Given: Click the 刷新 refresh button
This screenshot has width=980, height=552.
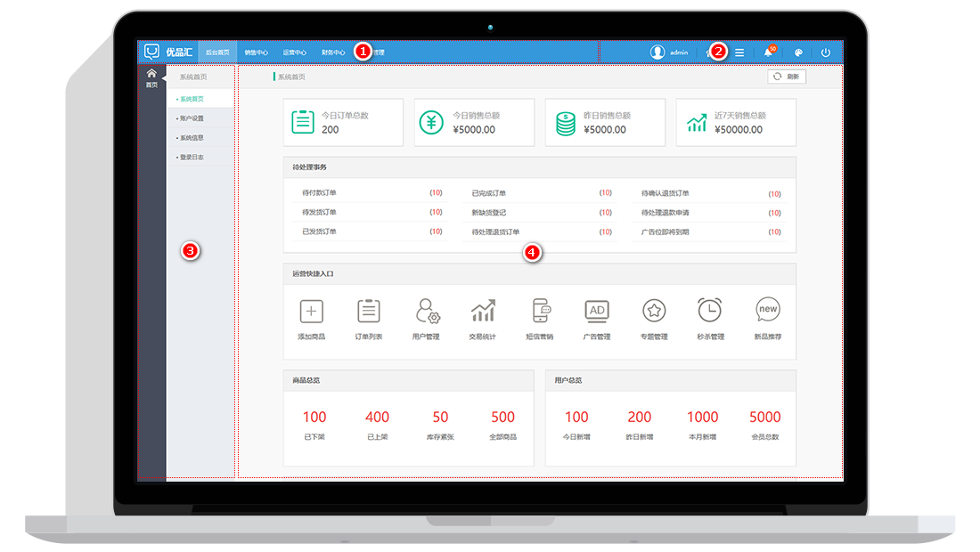Looking at the screenshot, I should point(787,77).
